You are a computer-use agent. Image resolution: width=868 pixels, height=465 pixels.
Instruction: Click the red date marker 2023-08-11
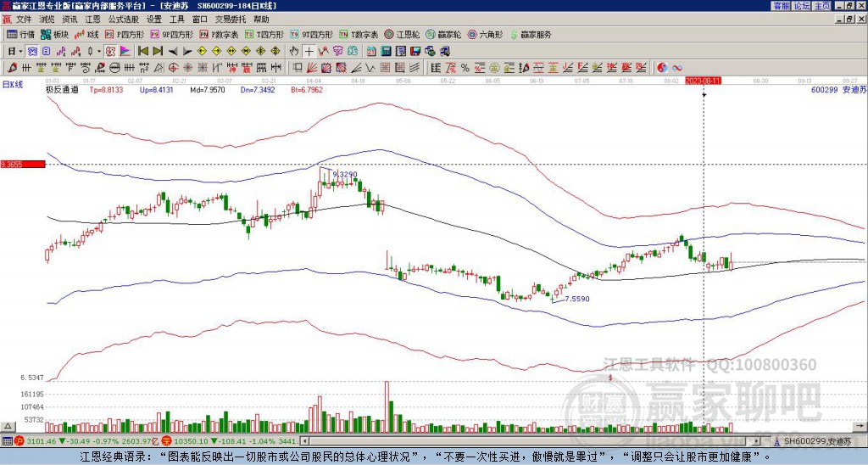pos(704,81)
